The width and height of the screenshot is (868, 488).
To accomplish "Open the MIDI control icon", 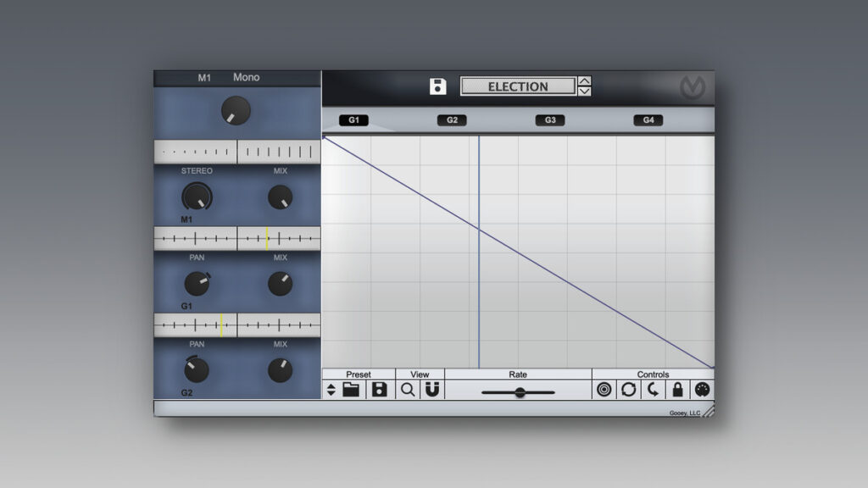I will [x=701, y=390].
